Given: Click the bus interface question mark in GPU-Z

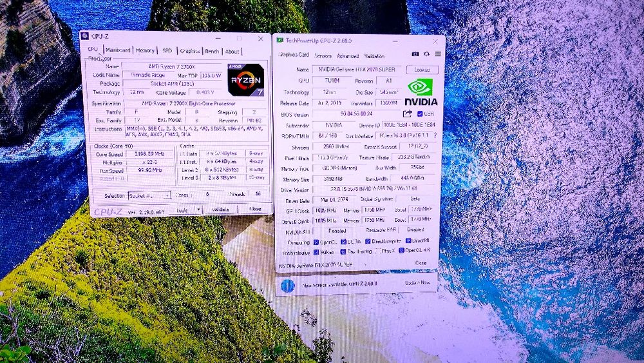Looking at the screenshot, I should tap(435, 135).
